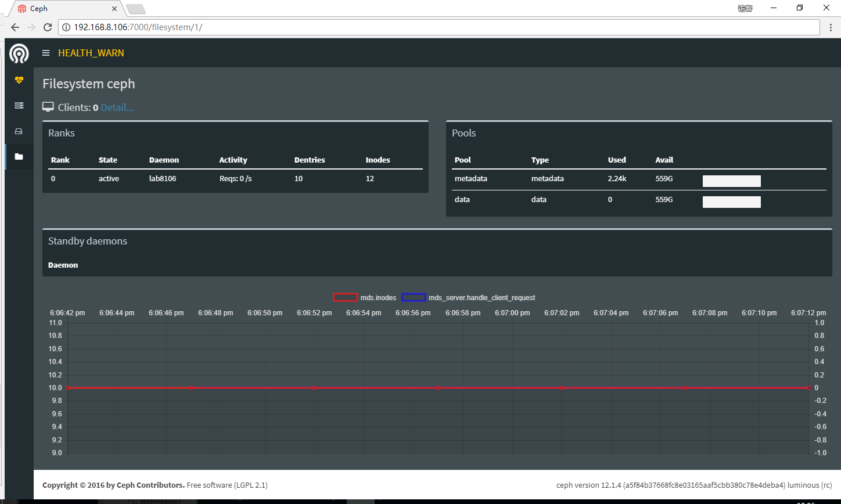This screenshot has height=504, width=841.
Task: Click the State column header
Action: click(108, 160)
